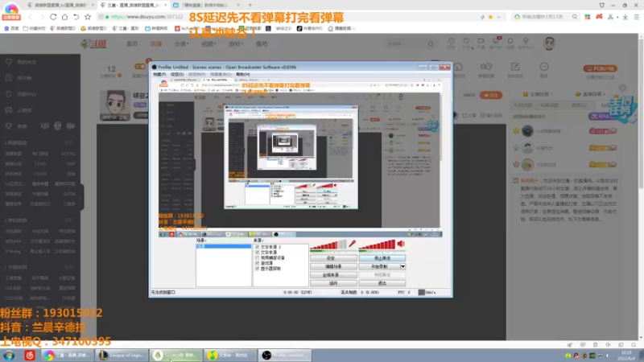Expand the 视频 dropdown in Douyu nav
Viewport: 644px width, 362px height.
[x=208, y=43]
